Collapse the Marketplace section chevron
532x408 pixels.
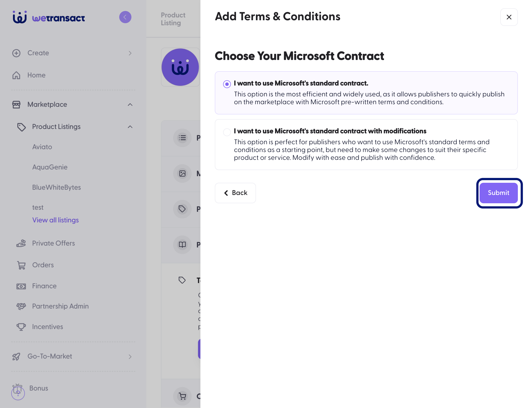[x=130, y=104]
